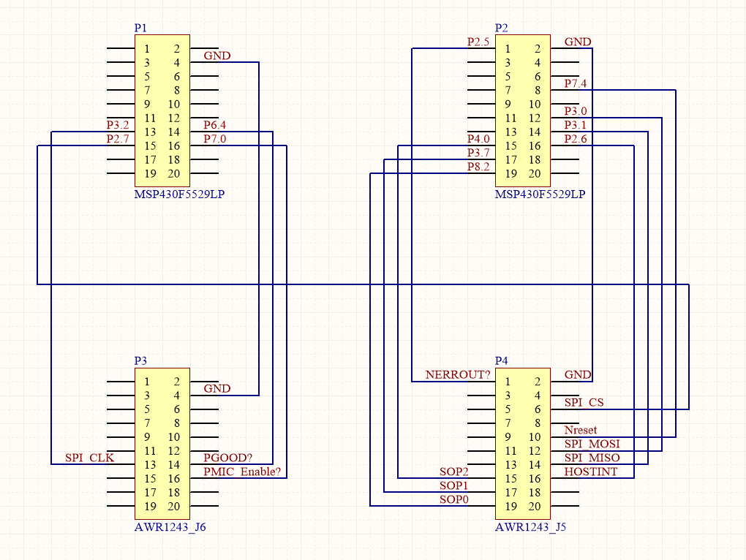Select the GND net label on P3

217,388
